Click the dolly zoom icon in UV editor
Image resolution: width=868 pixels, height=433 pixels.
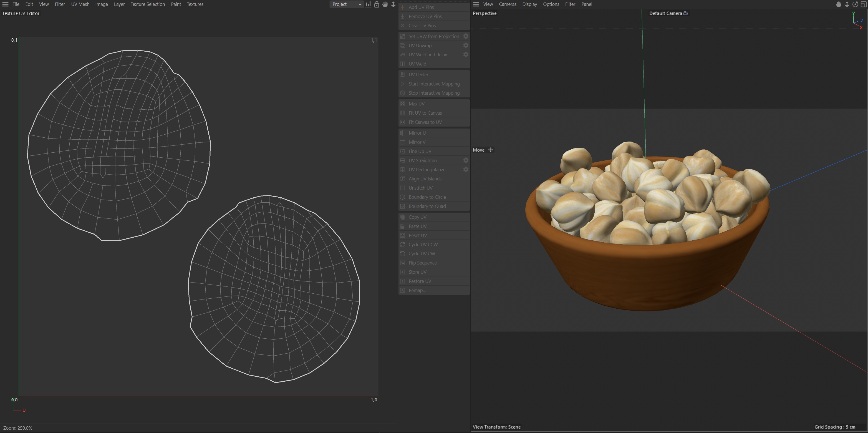click(393, 4)
